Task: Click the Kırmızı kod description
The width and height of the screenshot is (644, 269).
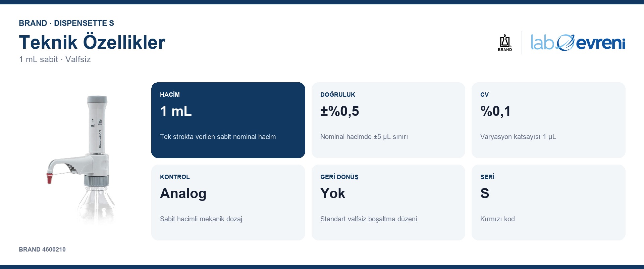Action: [x=497, y=219]
